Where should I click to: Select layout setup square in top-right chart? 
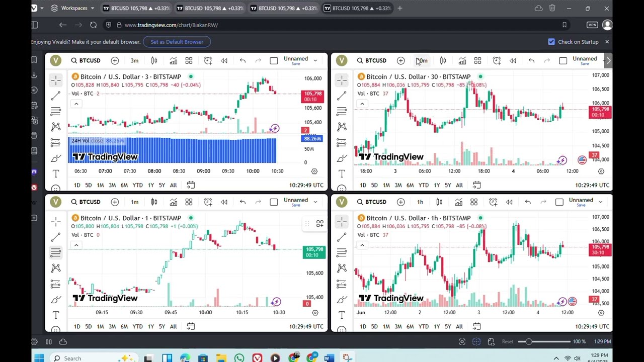pyautogui.click(x=563, y=60)
